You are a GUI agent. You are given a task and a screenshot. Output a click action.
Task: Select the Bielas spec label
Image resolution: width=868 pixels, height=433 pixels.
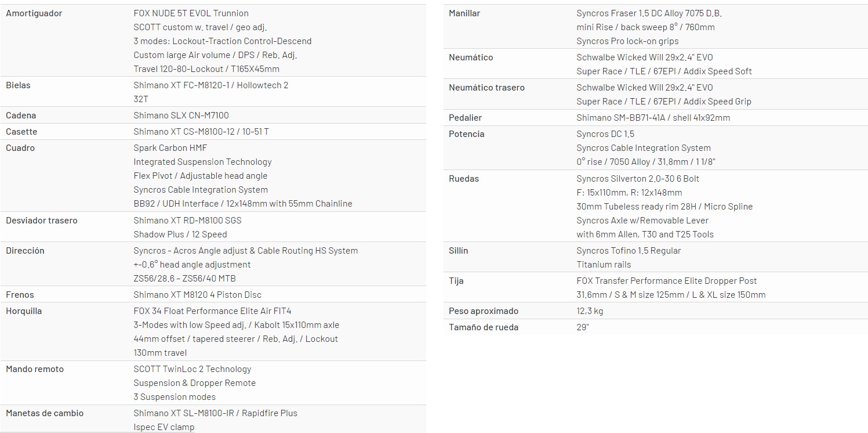[18, 85]
